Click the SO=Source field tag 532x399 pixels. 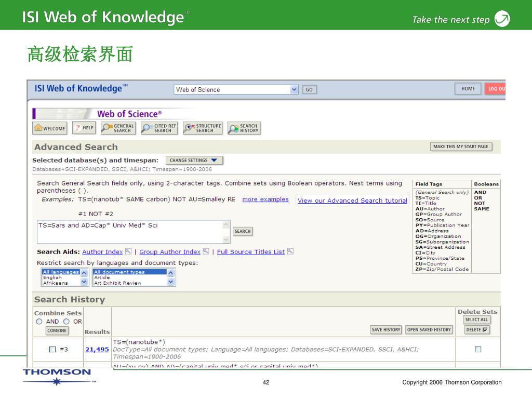click(x=430, y=220)
